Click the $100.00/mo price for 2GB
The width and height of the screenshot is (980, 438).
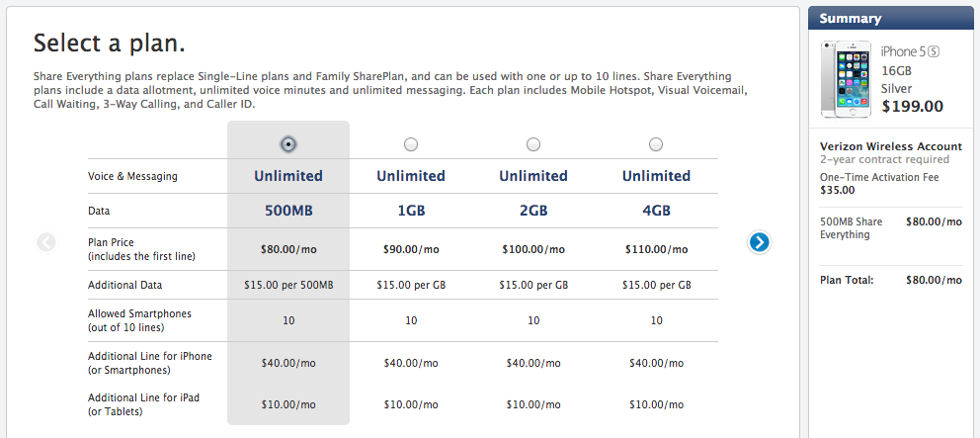(x=533, y=249)
